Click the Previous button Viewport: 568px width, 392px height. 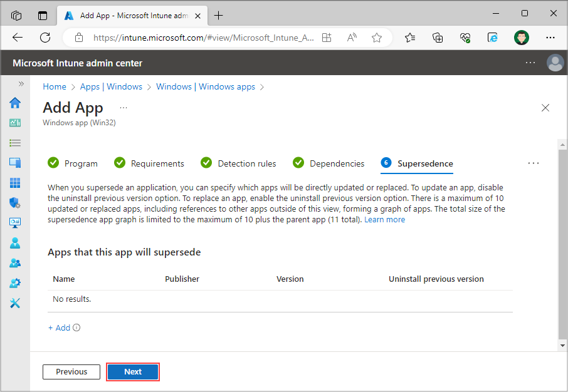point(71,372)
